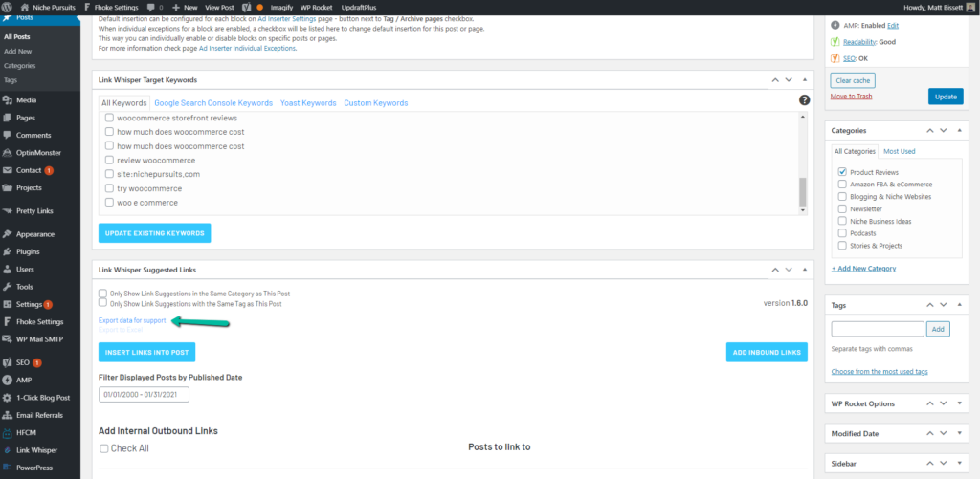Expand the Sidebar panel toggle
Viewport: 980px width, 479px height.
coord(959,464)
